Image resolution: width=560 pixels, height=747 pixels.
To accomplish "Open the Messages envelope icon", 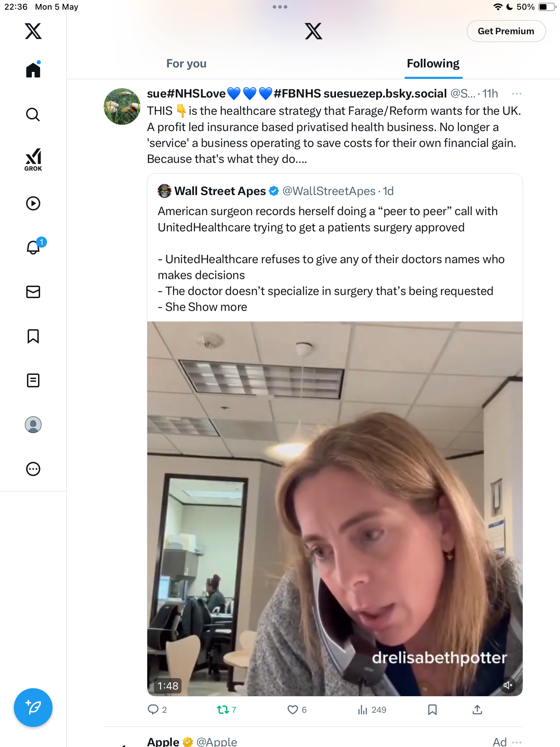I will pos(33,292).
